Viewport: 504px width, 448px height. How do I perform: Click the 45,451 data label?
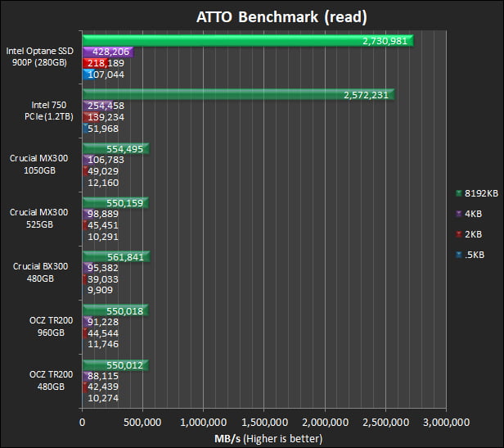click(x=103, y=225)
